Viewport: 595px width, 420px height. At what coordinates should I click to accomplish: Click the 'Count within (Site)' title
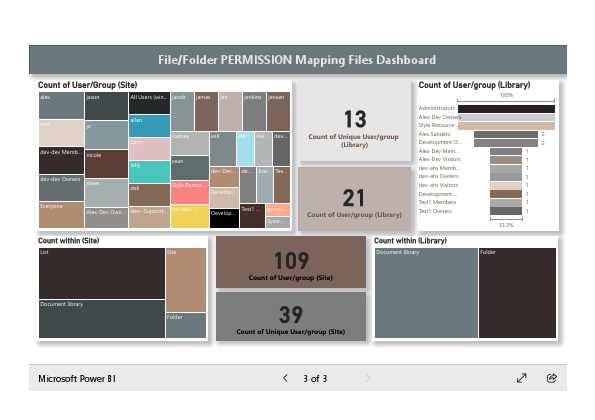click(x=69, y=241)
